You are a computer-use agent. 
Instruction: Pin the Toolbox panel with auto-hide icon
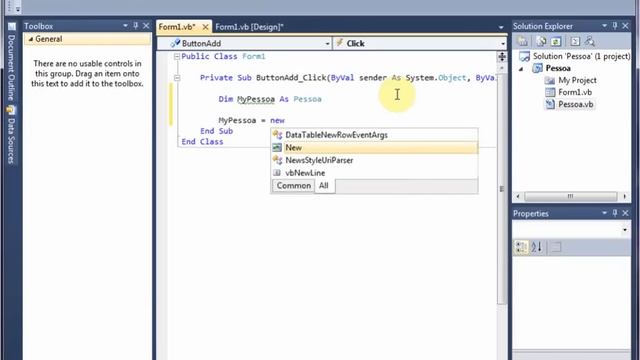click(x=136, y=26)
